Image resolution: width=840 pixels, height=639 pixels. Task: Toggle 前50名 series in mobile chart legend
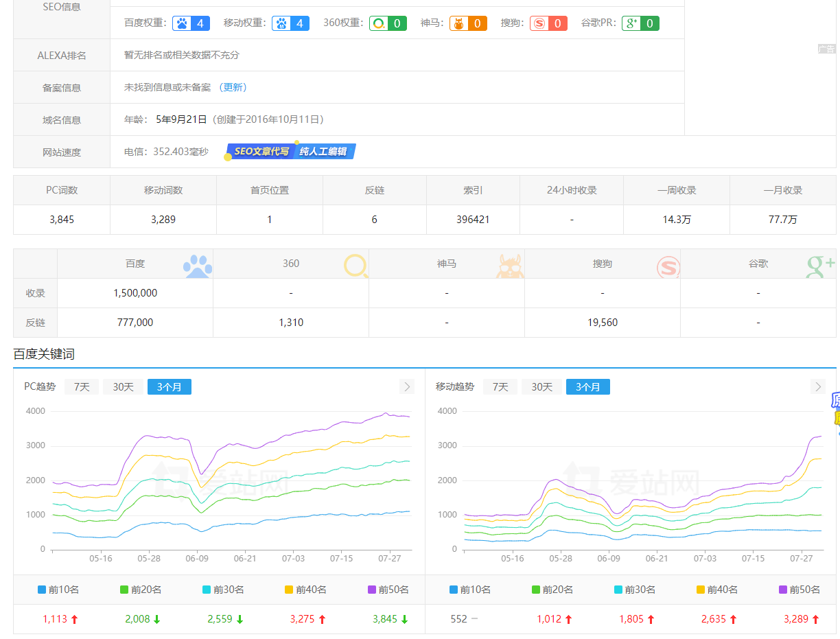tap(800, 590)
